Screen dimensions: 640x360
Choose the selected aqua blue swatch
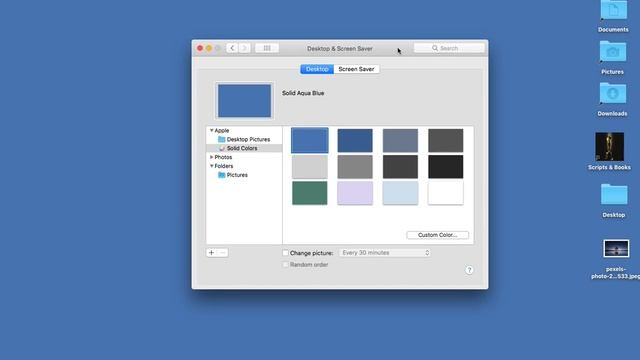click(310, 140)
